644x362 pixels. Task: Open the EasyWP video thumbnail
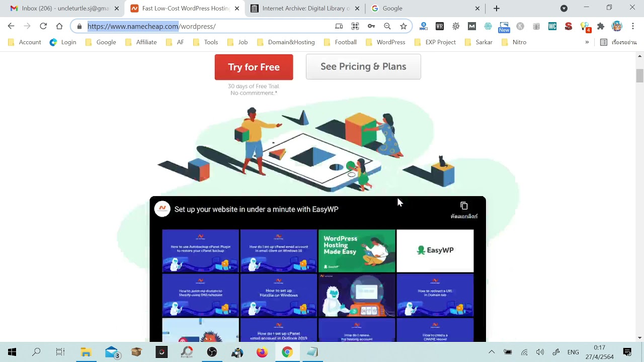tap(435, 251)
